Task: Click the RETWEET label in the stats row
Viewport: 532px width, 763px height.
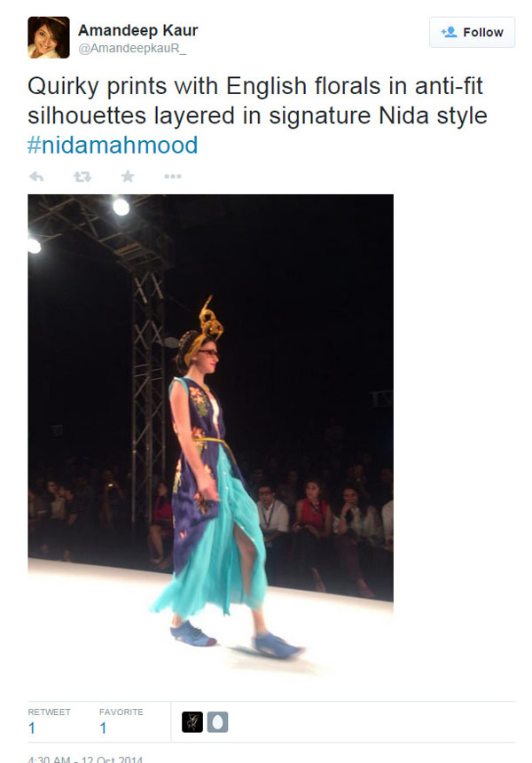Action: [x=49, y=712]
